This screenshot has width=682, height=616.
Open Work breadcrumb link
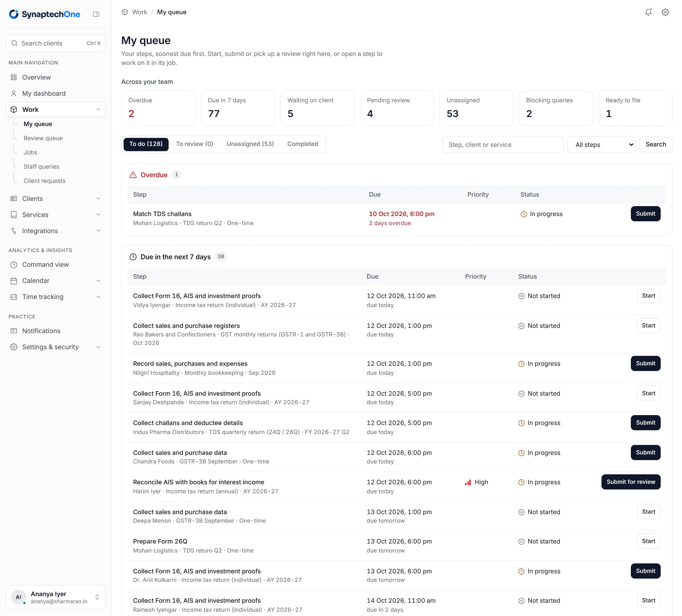click(139, 12)
